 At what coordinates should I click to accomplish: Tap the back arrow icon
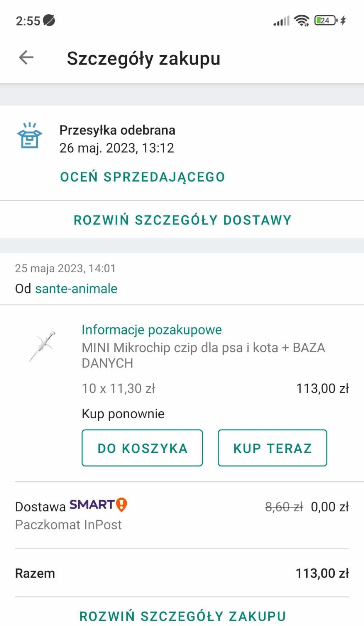[26, 58]
